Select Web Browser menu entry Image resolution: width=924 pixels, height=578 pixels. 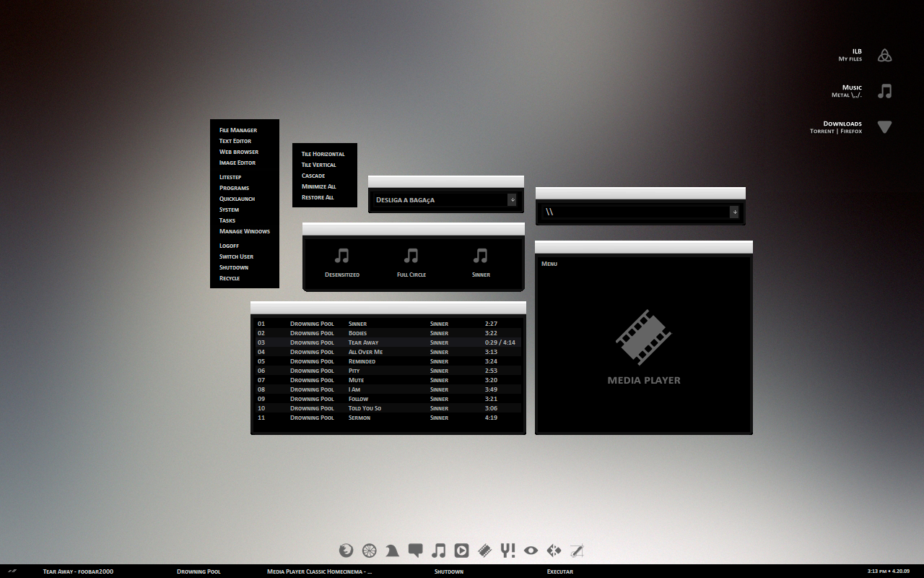click(239, 152)
